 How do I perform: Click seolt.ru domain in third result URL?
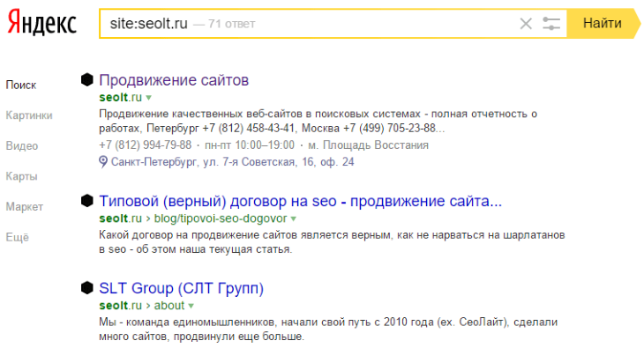pos(120,306)
